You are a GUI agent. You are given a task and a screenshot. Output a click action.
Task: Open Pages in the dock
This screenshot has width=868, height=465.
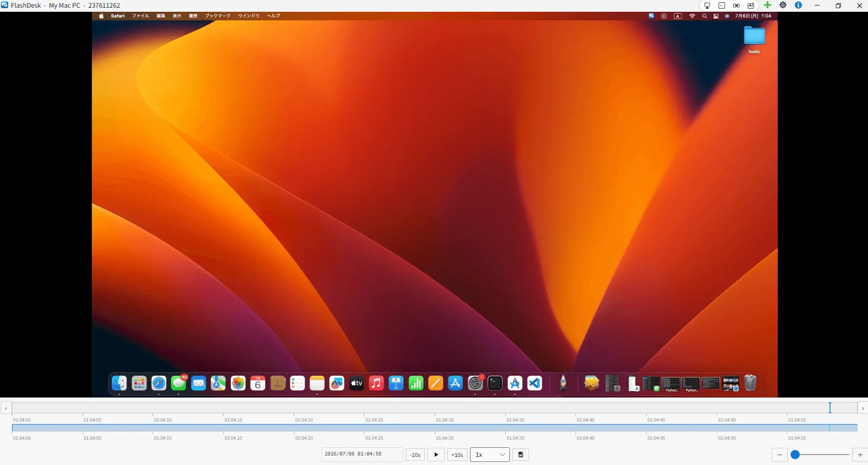click(x=436, y=384)
